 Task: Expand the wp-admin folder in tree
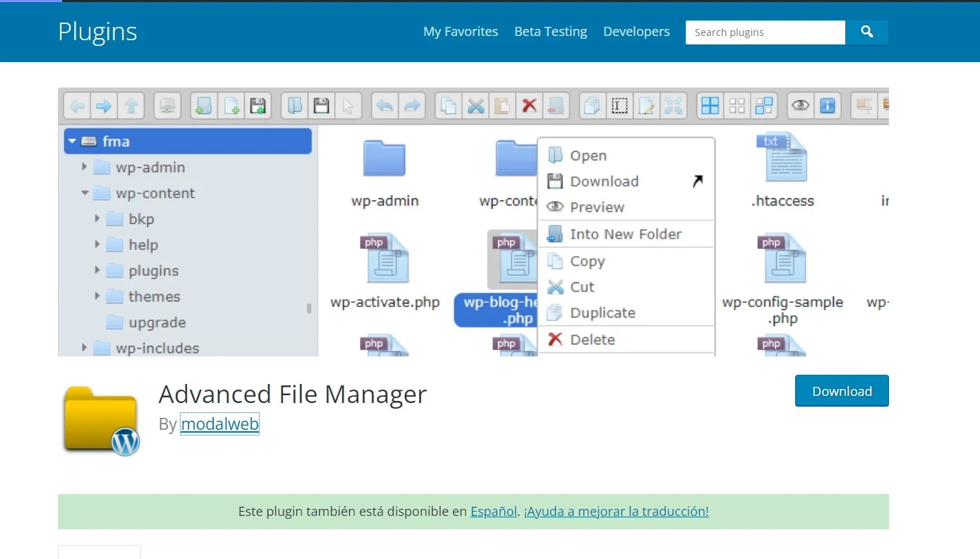[85, 167]
